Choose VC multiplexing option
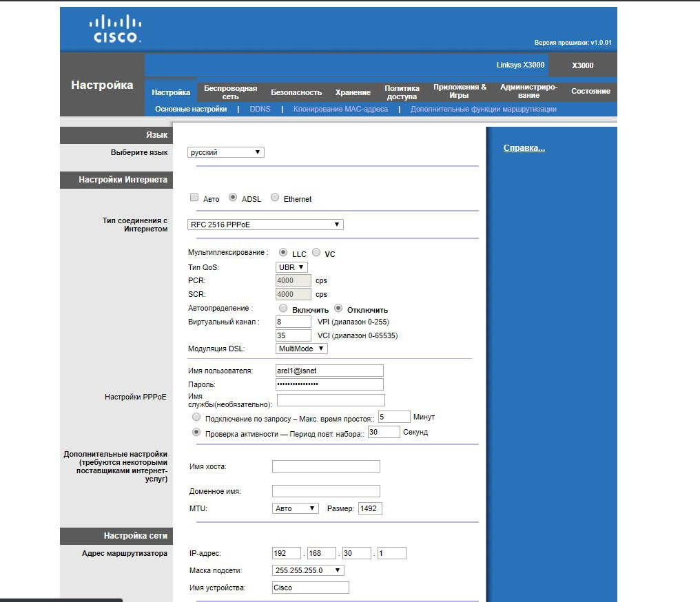The image size is (700, 602). [x=316, y=253]
